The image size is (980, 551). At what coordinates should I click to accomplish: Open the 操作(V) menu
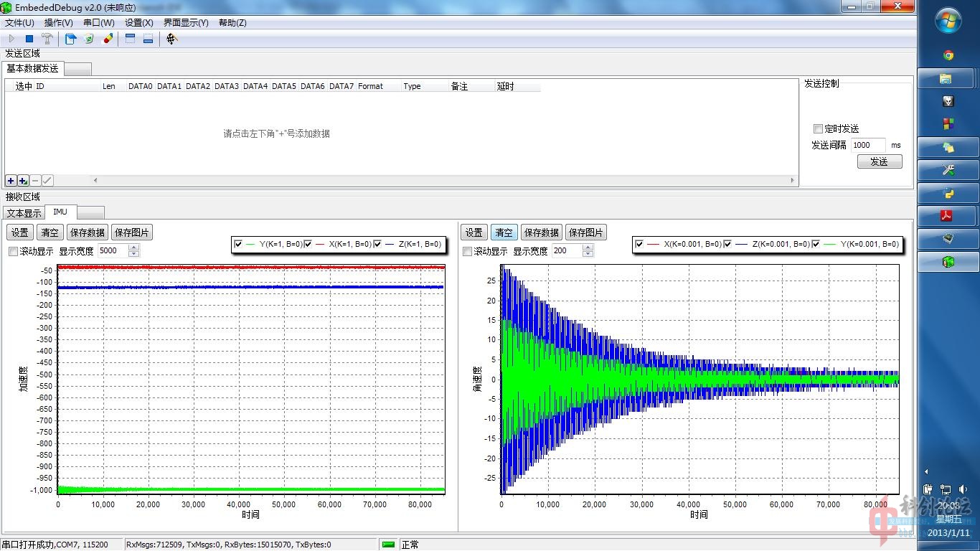[x=59, y=23]
